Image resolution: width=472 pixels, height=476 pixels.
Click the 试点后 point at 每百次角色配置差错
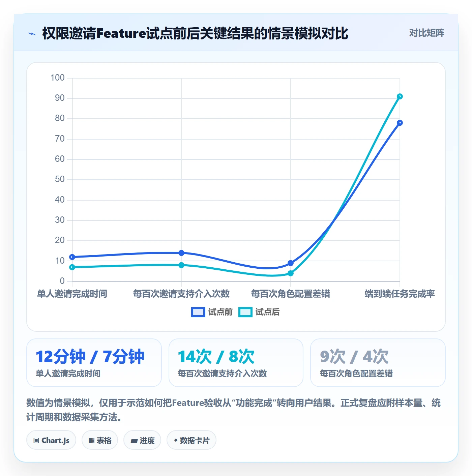pos(291,273)
